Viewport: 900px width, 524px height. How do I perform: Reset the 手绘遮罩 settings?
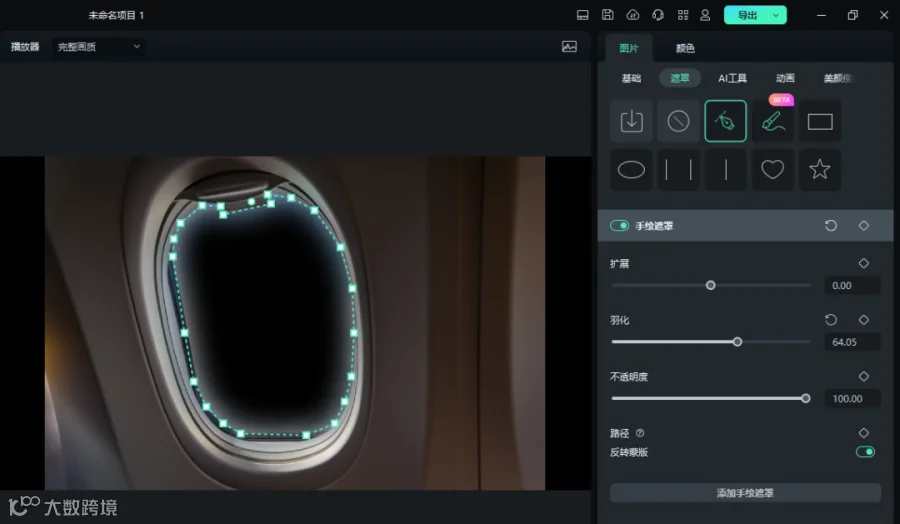[831, 226]
